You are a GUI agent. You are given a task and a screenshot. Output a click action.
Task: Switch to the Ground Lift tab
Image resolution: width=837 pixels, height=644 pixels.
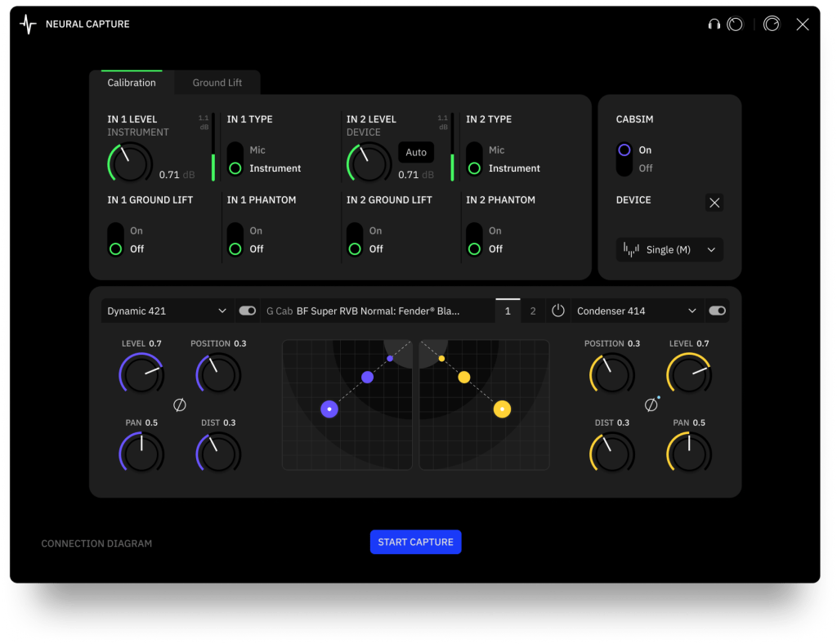(217, 83)
